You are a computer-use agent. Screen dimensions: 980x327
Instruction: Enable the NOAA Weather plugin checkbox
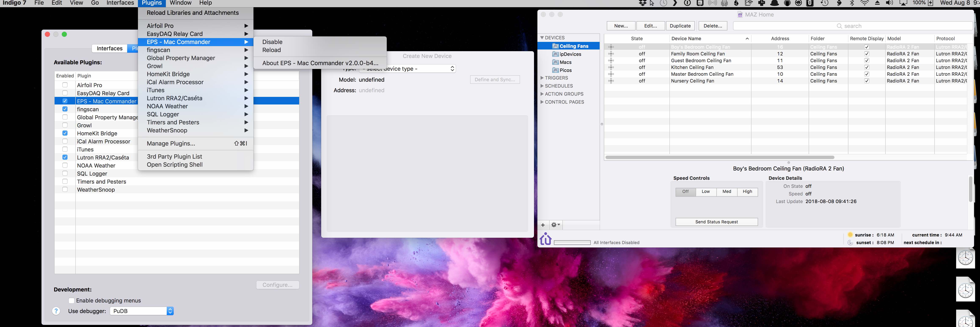pyautogui.click(x=65, y=165)
